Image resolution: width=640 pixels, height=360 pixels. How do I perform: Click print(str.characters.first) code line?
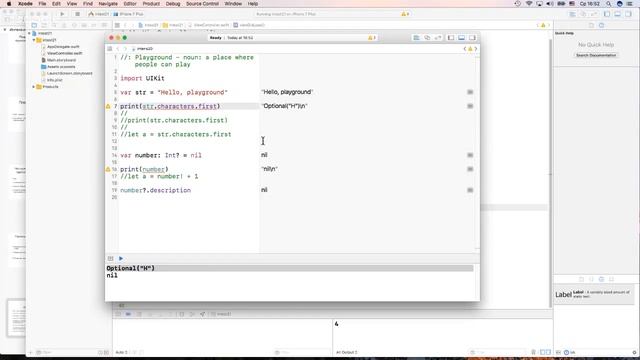[x=170, y=106]
